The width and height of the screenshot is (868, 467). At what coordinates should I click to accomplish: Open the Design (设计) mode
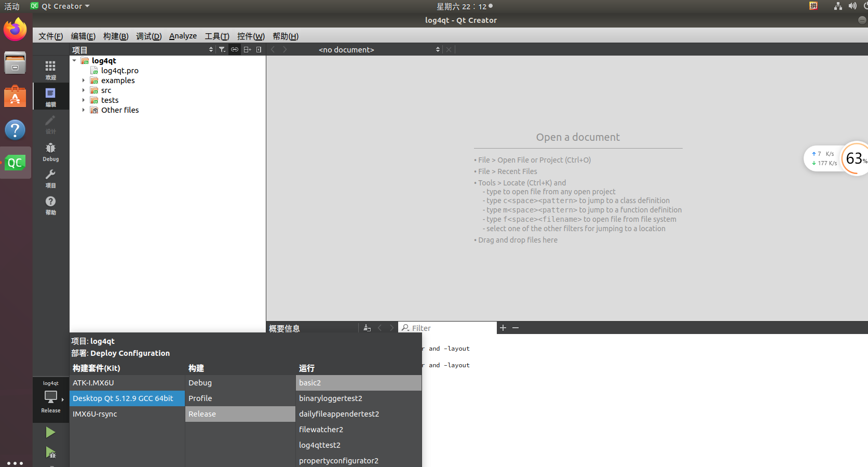pos(50,124)
